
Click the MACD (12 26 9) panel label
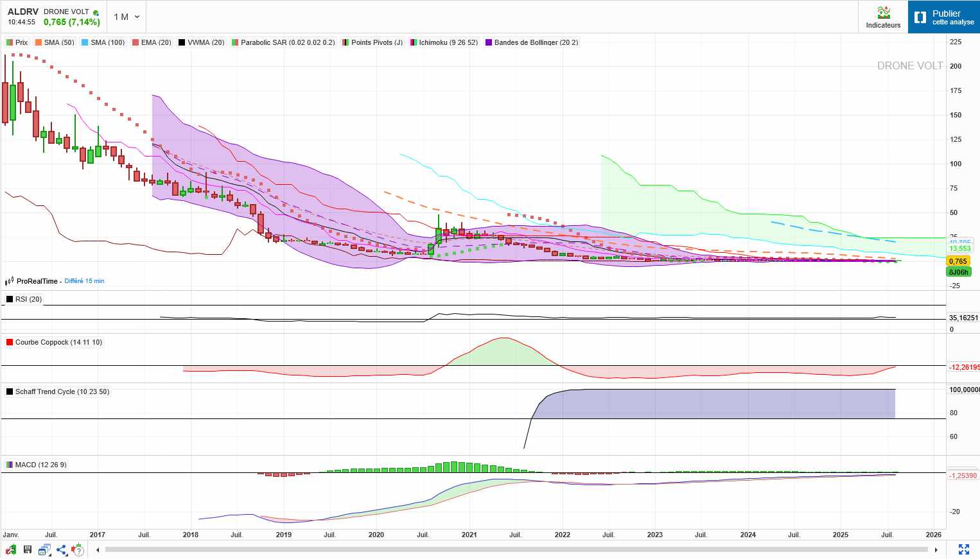[37, 465]
